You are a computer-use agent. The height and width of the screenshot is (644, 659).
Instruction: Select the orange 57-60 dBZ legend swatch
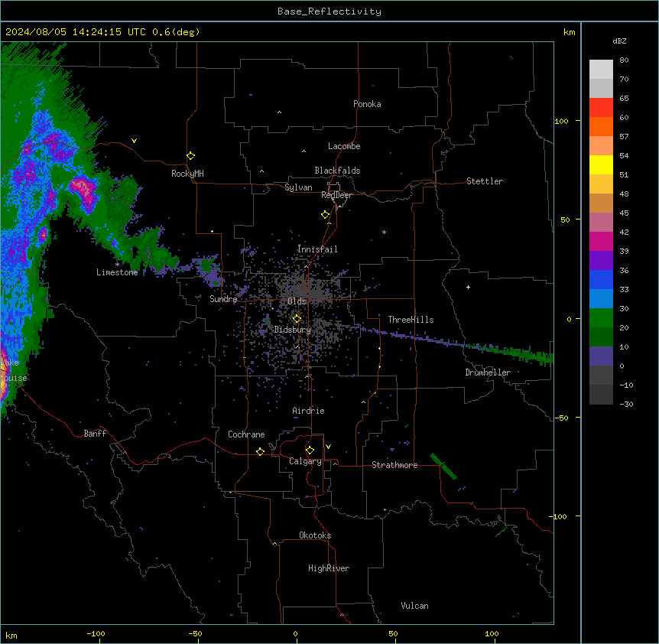point(601,126)
